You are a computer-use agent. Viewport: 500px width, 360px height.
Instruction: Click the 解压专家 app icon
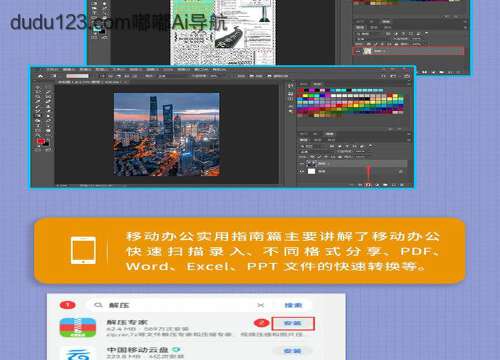coord(78,328)
